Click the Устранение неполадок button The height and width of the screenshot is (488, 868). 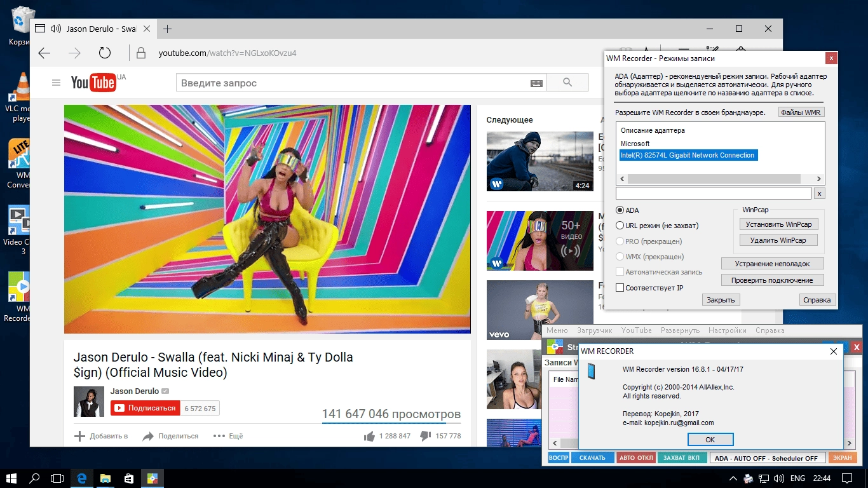772,264
